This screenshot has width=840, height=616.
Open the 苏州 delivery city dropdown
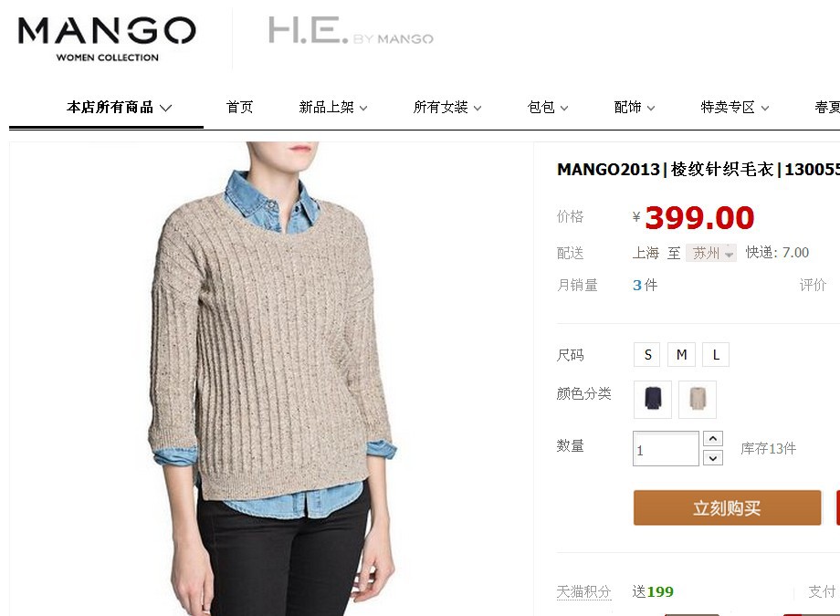coord(711,253)
